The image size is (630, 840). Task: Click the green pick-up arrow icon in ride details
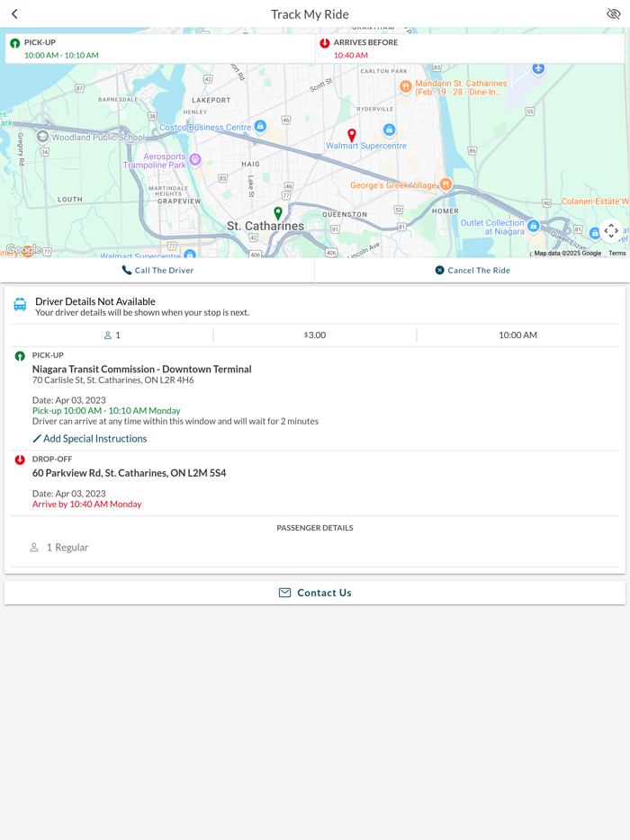point(20,356)
